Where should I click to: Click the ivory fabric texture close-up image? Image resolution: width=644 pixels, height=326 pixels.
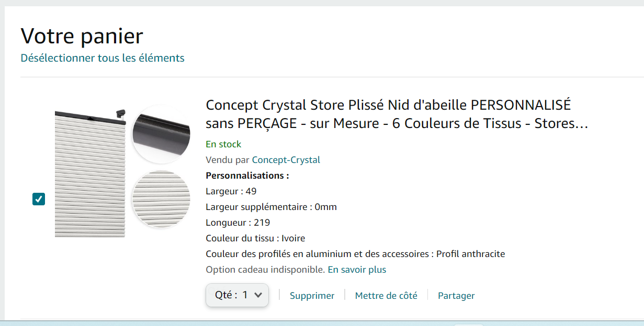point(160,200)
